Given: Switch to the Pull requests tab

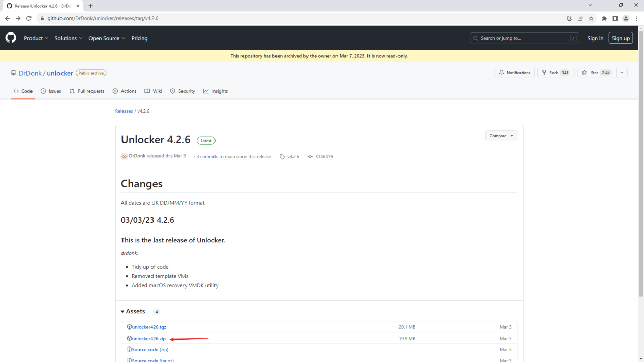Looking at the screenshot, I should (x=87, y=91).
